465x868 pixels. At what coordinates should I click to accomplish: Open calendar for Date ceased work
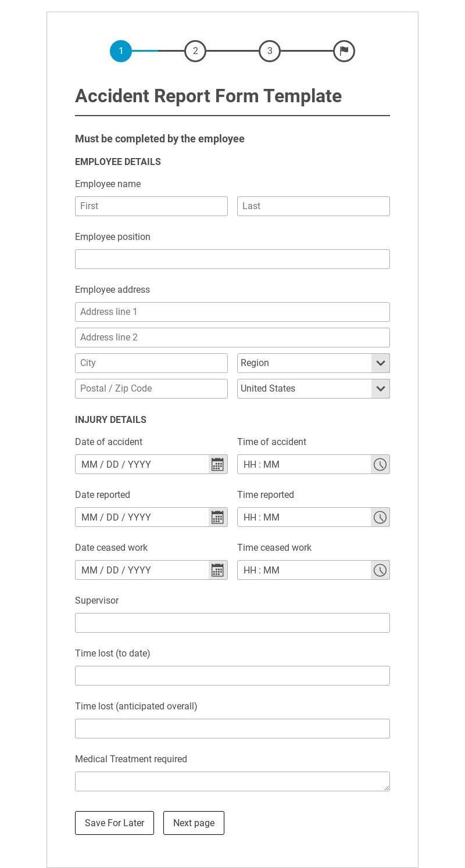217,570
